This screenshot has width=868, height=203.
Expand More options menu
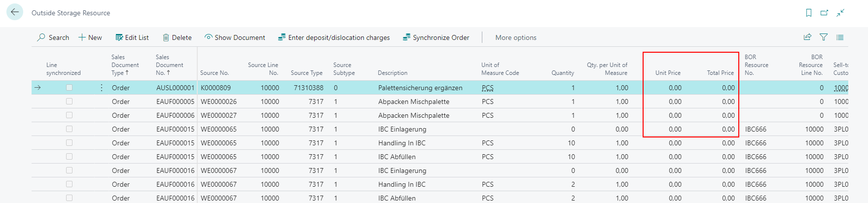point(515,37)
